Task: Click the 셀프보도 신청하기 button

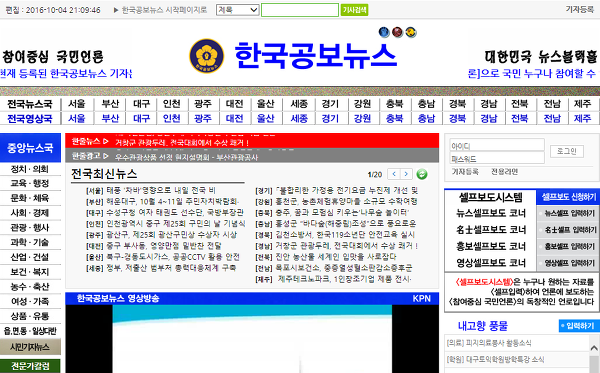Action: pyautogui.click(x=568, y=197)
